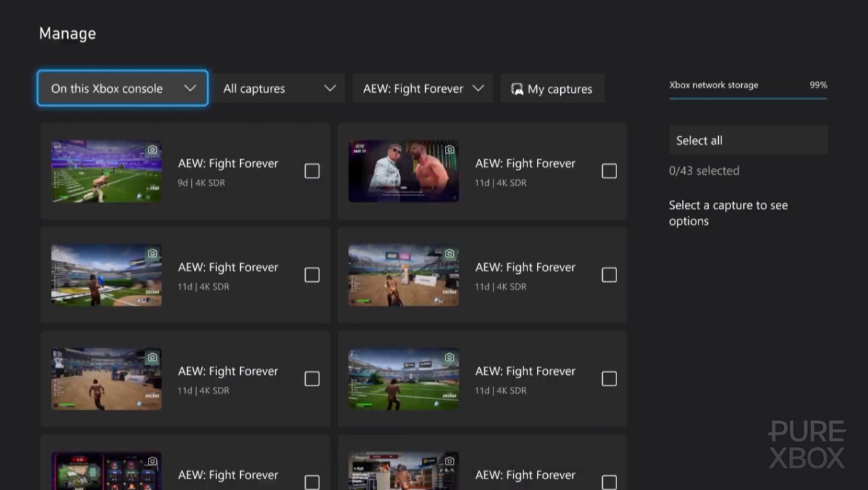Click the camera icon on the 9d capture thumbnail

pyautogui.click(x=153, y=149)
